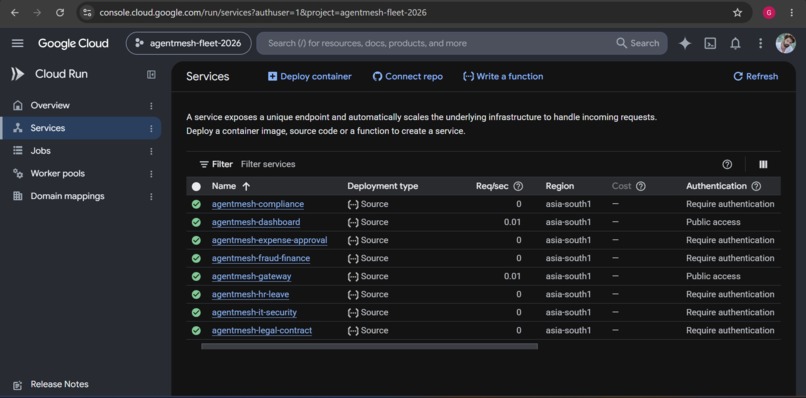The width and height of the screenshot is (806, 398).
Task: Bookmark this page with star icon
Action: coord(737,12)
